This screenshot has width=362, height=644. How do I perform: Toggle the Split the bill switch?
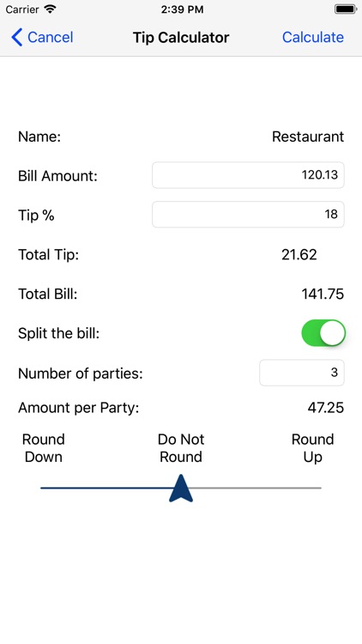(323, 333)
